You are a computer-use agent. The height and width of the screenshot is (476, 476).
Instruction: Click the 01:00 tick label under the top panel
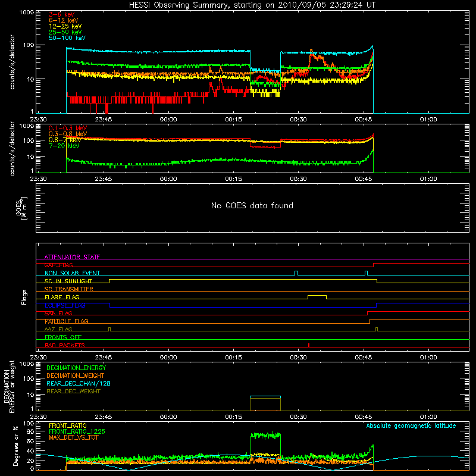point(428,120)
